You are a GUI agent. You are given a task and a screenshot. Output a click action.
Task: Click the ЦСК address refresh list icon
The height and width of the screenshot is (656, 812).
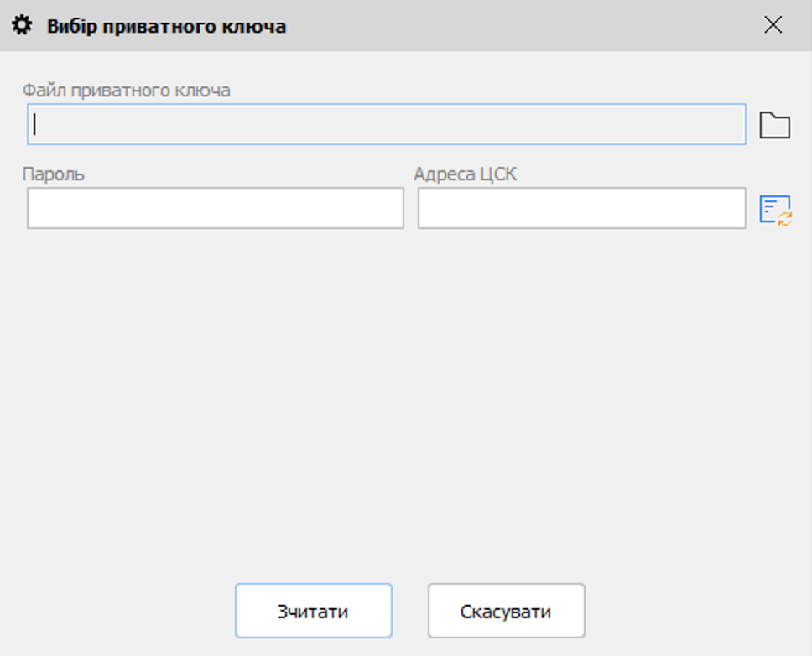coord(774,209)
